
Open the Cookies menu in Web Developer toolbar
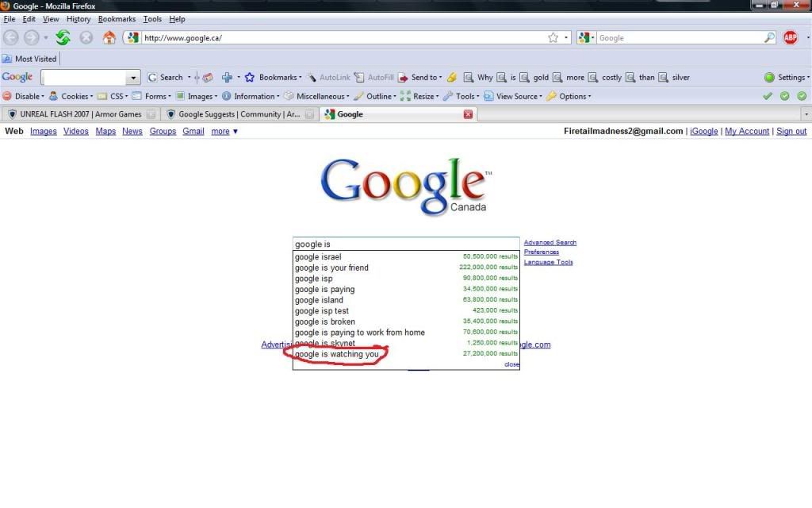pos(71,96)
